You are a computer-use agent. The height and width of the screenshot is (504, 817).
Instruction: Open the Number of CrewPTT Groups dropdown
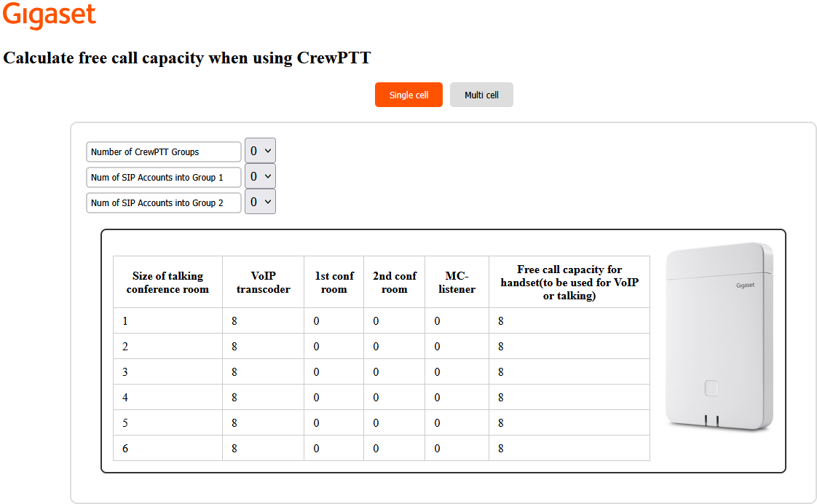[x=260, y=151]
